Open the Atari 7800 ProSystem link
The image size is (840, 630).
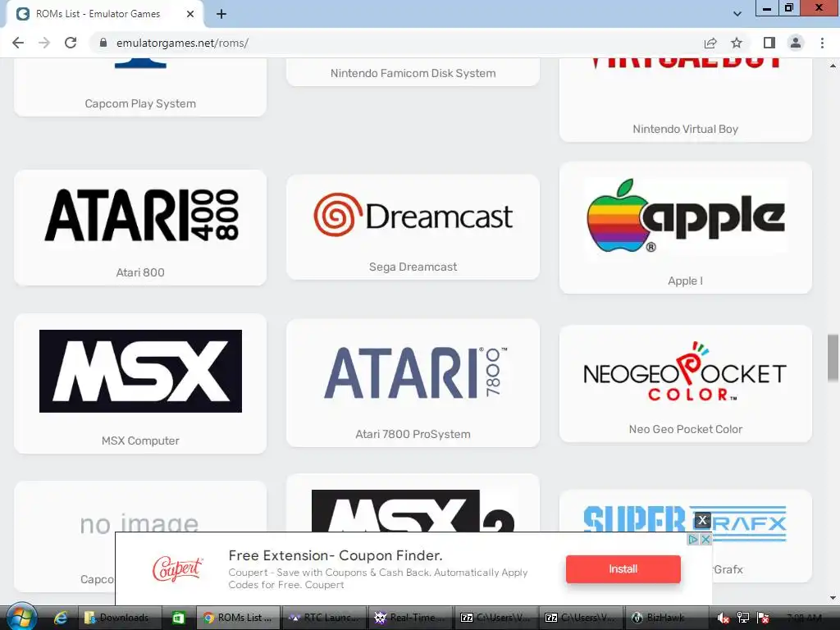413,435
